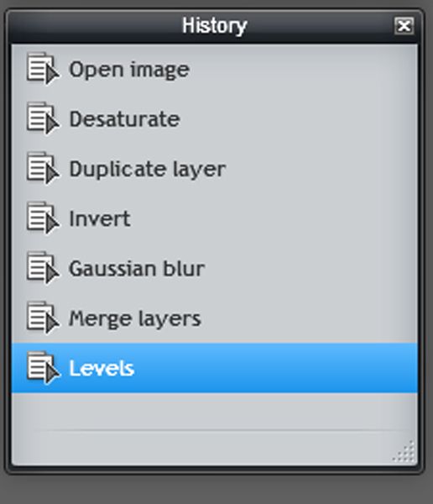
Task: Click the History title bar text
Action: 215,26
